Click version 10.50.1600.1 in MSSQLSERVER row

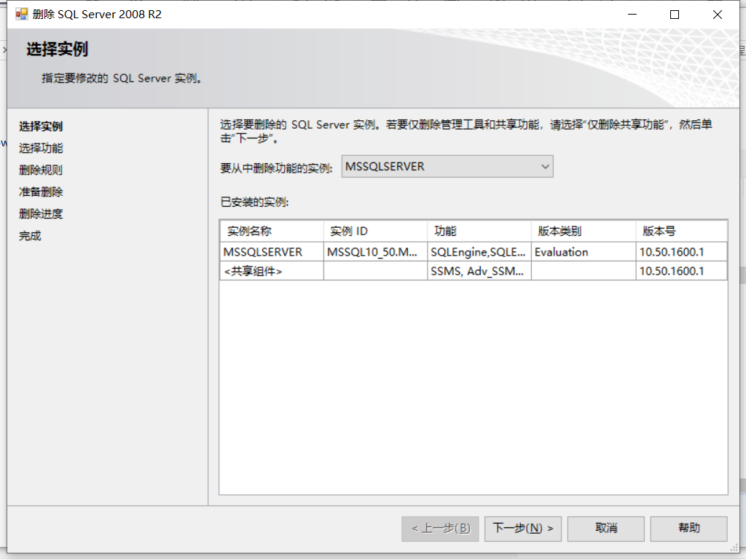681,252
